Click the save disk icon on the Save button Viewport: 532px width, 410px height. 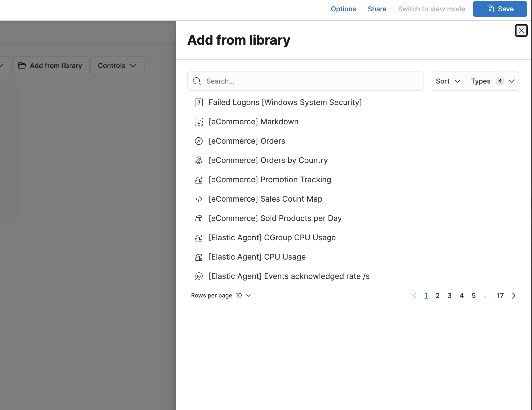pos(490,9)
